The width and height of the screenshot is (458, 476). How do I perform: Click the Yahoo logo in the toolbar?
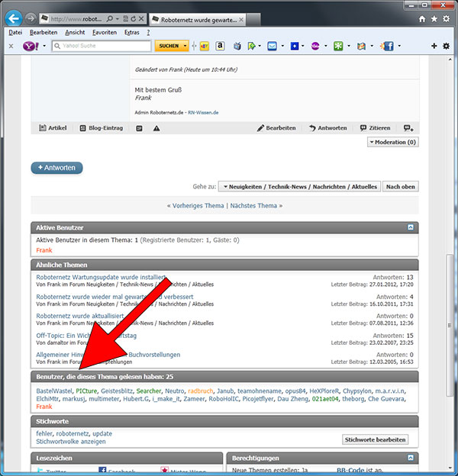coord(31,46)
